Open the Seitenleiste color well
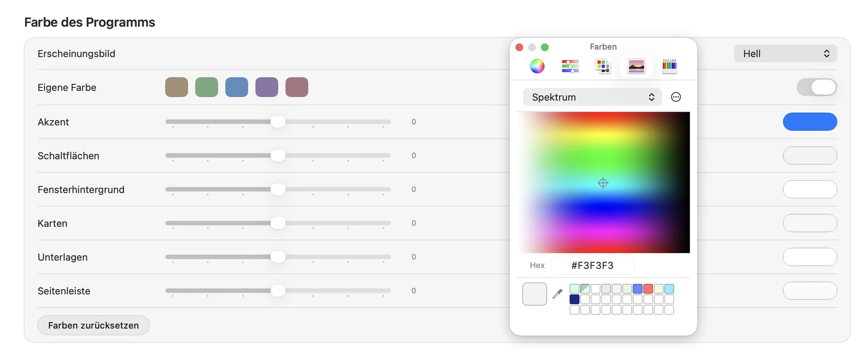The width and height of the screenshot is (868, 359). coord(810,291)
